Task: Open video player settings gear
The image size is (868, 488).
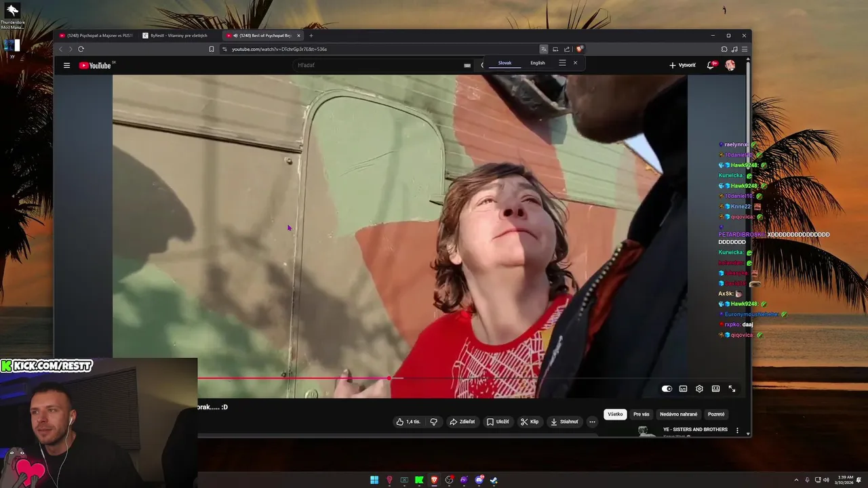Action: [699, 389]
